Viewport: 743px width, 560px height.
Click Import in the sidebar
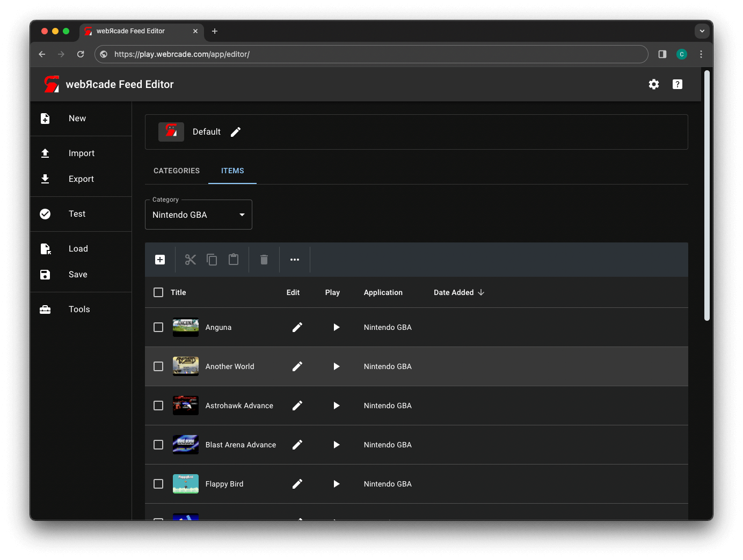(x=81, y=153)
